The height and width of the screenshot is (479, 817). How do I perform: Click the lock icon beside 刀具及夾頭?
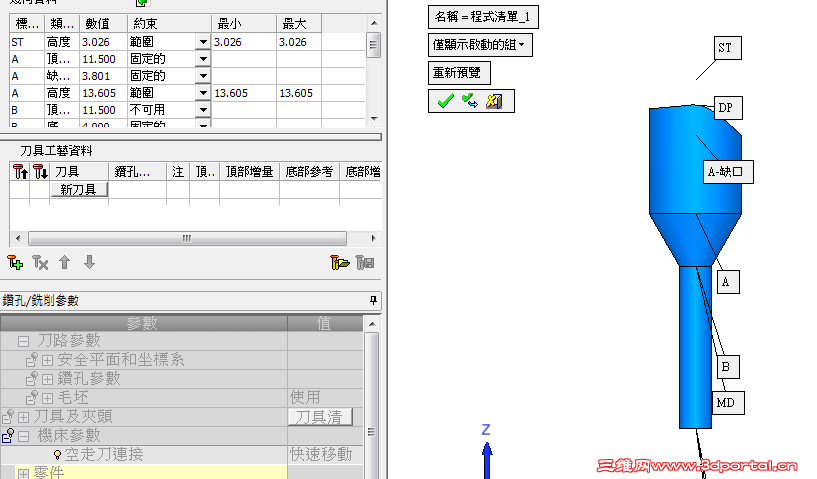point(8,416)
